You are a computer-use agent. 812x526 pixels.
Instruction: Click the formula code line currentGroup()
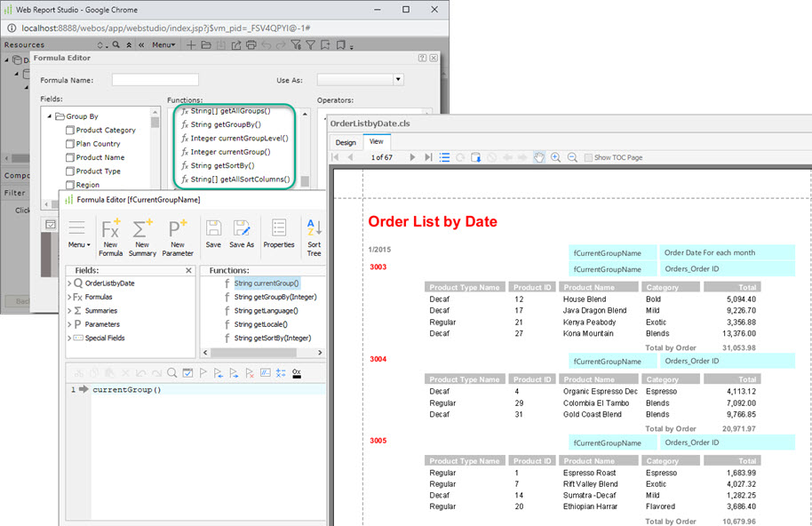pos(127,390)
